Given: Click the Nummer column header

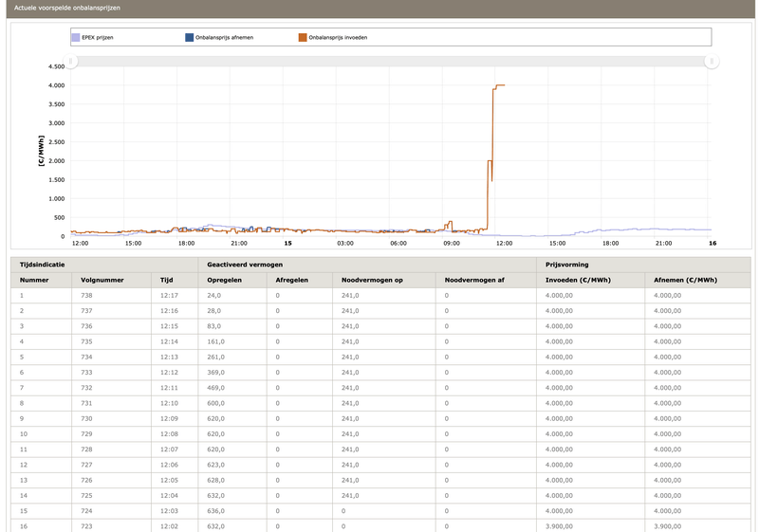Looking at the screenshot, I should (x=34, y=280).
